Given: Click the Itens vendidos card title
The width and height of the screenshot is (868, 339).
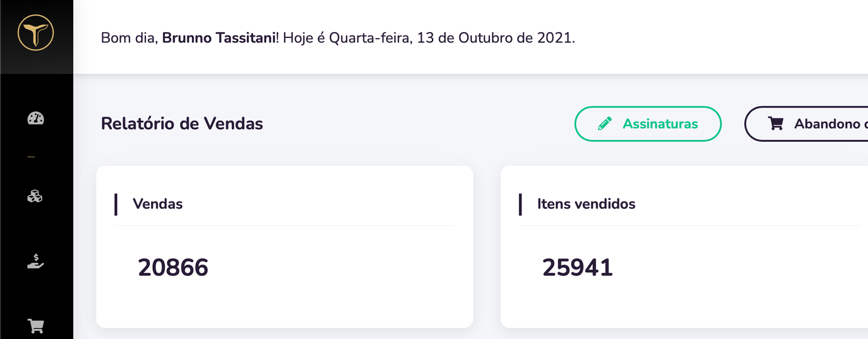Looking at the screenshot, I should (586, 204).
